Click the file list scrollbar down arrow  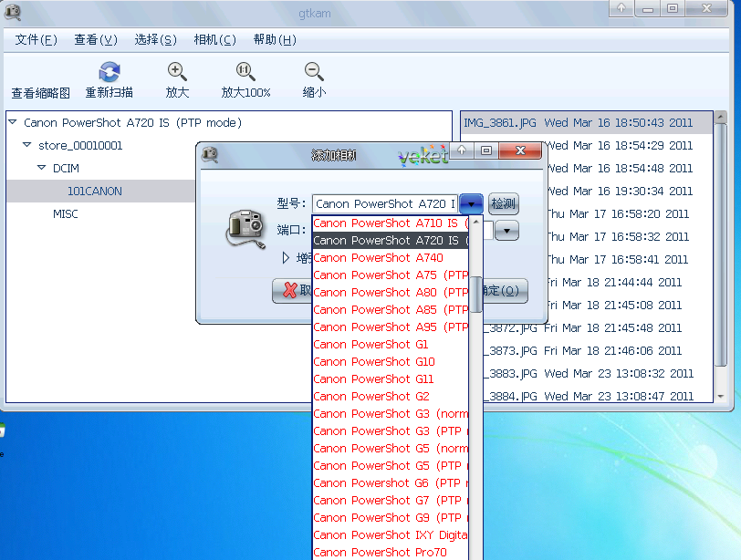[x=721, y=397]
